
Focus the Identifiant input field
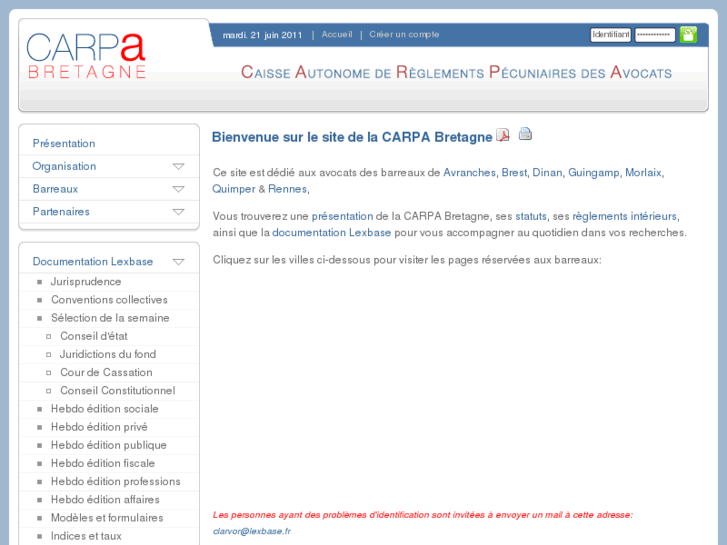[x=611, y=35]
